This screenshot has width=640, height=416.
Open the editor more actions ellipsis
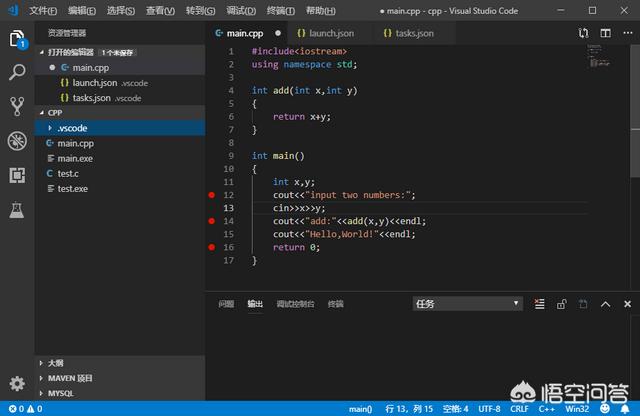coord(628,33)
